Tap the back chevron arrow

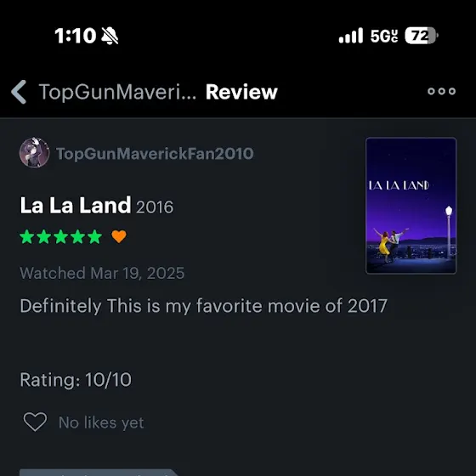pos(19,92)
